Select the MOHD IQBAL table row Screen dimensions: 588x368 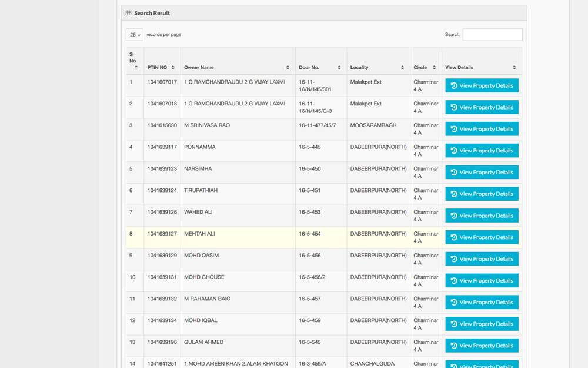click(x=235, y=324)
